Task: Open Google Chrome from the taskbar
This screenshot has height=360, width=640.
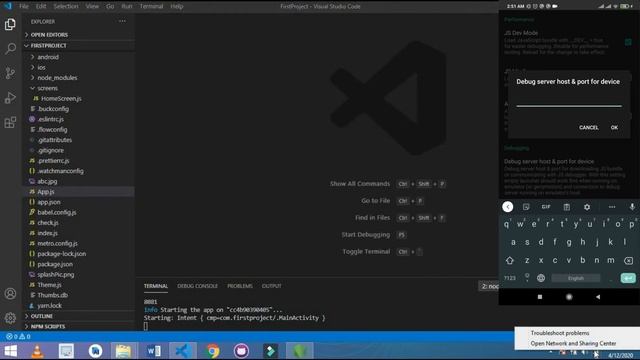Action: pos(212,351)
